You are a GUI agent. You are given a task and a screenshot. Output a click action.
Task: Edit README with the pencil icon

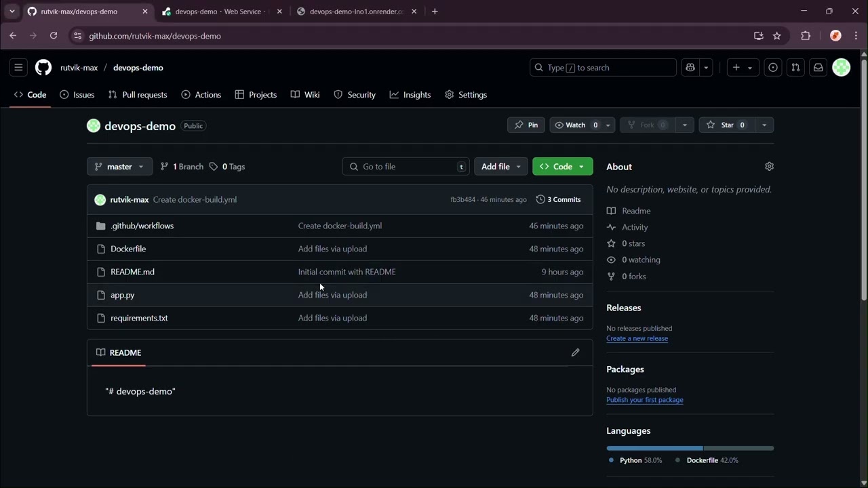576,352
